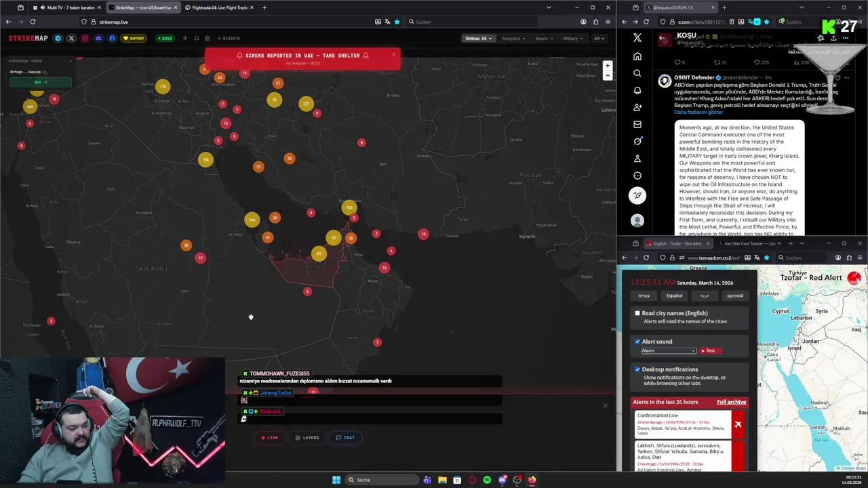Open Spotify from the Windows taskbar
The height and width of the screenshot is (488, 868).
[487, 480]
